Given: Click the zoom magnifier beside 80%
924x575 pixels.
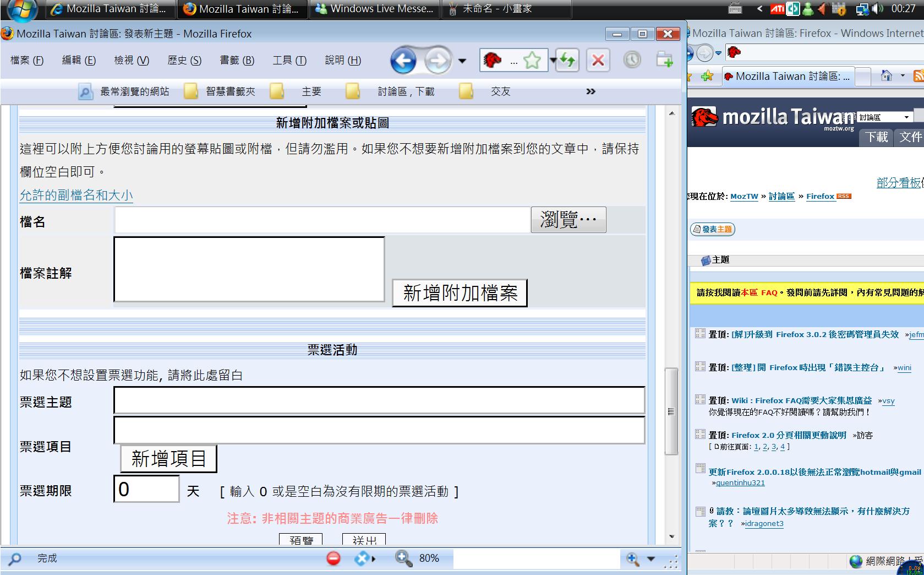Looking at the screenshot, I should click(403, 558).
